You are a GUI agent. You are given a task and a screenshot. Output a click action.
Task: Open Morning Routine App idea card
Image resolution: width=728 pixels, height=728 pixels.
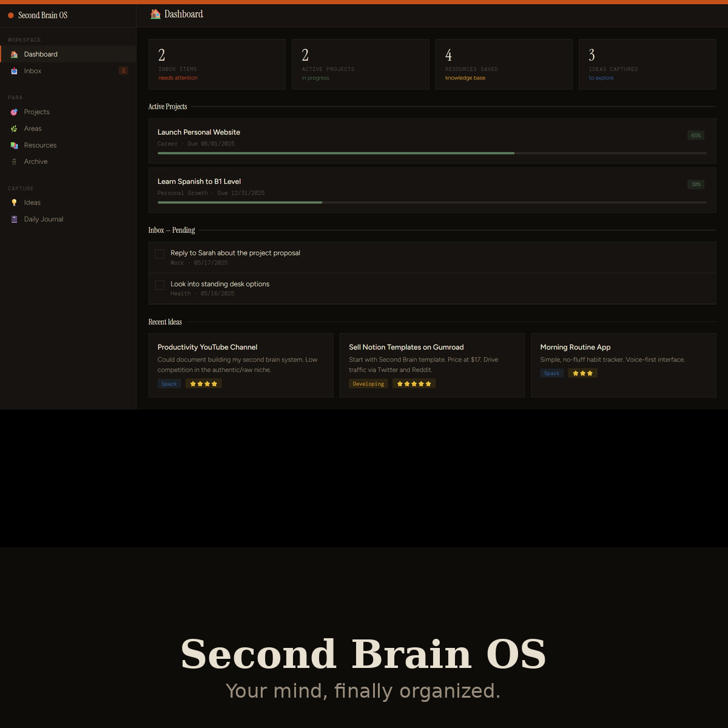pyautogui.click(x=624, y=365)
